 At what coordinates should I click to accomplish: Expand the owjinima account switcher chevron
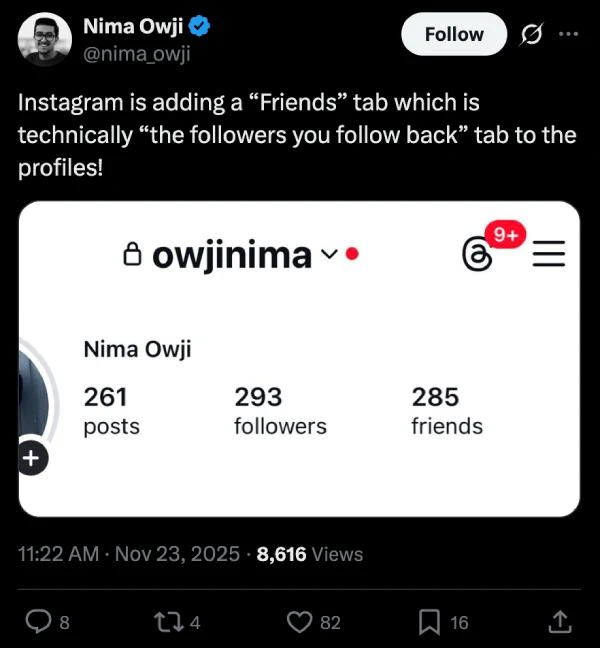click(329, 256)
